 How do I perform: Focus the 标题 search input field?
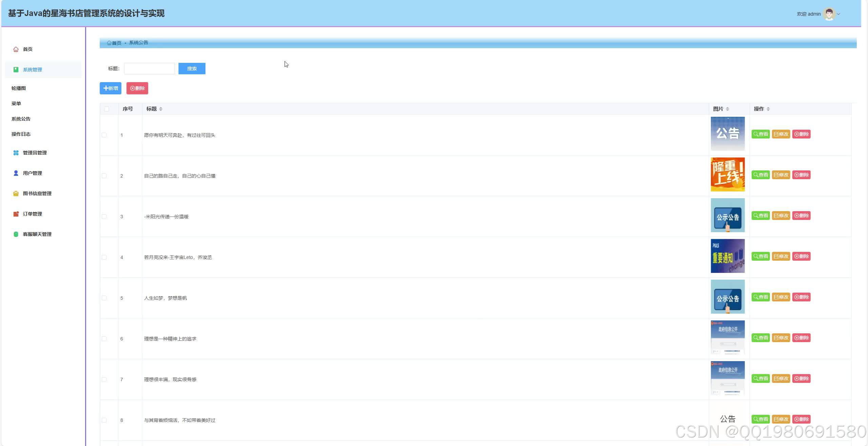point(150,69)
